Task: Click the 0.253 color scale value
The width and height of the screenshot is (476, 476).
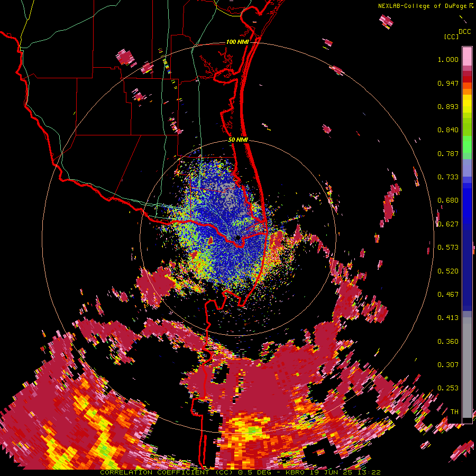Action: tap(448, 388)
